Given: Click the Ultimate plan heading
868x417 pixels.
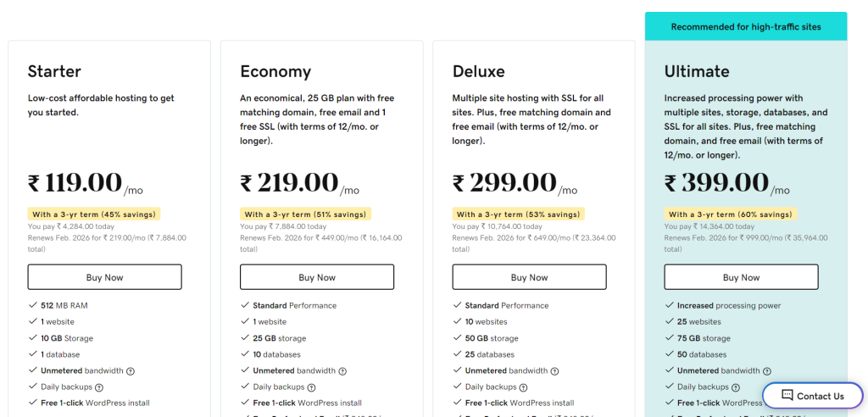Looking at the screenshot, I should tap(697, 71).
